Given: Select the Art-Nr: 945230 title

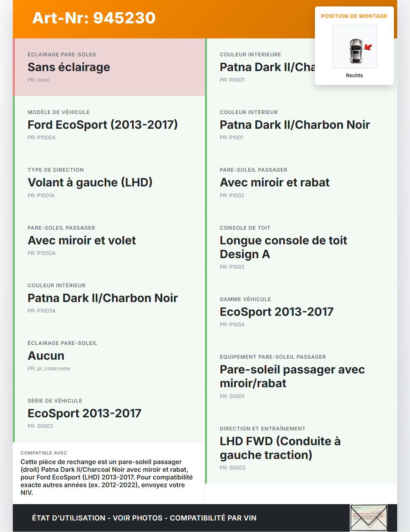Looking at the screenshot, I should pyautogui.click(x=94, y=18).
